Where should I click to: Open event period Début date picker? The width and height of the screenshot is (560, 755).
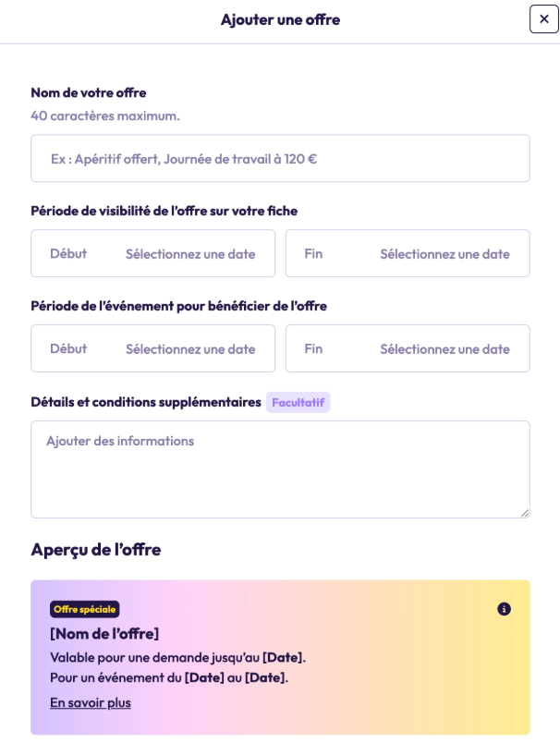[x=152, y=348]
